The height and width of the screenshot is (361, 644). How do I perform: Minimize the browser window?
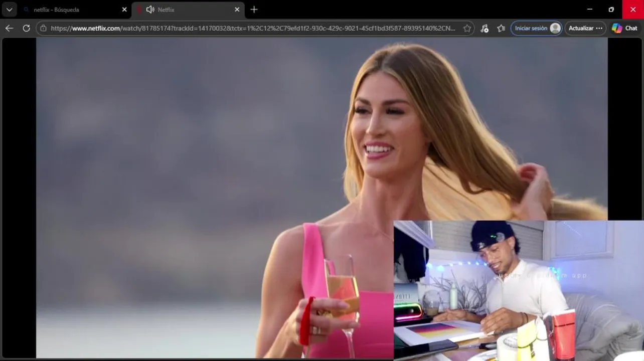pyautogui.click(x=589, y=10)
